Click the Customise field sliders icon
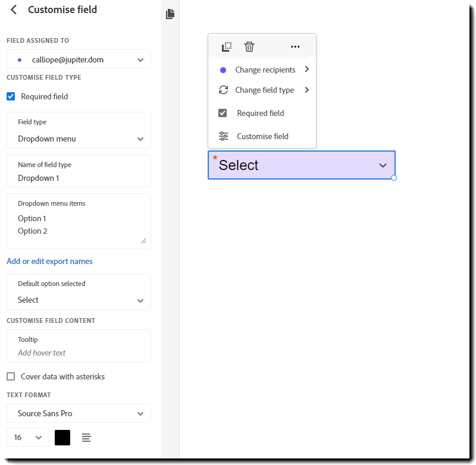476x465 pixels. coord(223,136)
